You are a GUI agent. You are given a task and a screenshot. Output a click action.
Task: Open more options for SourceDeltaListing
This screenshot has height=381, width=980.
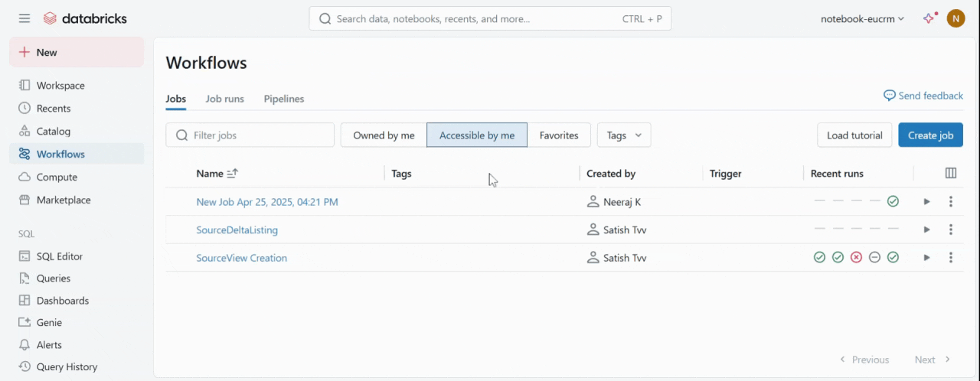[x=951, y=230]
